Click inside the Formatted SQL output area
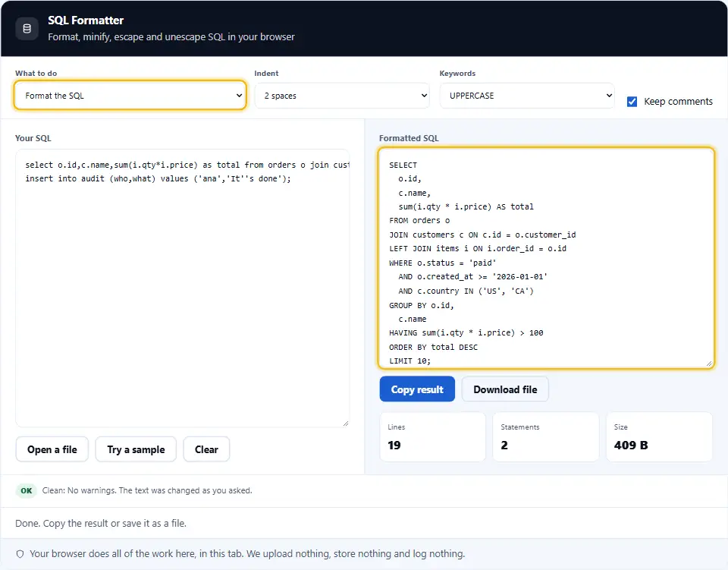Viewport: 728px width, 570px height. (546, 258)
